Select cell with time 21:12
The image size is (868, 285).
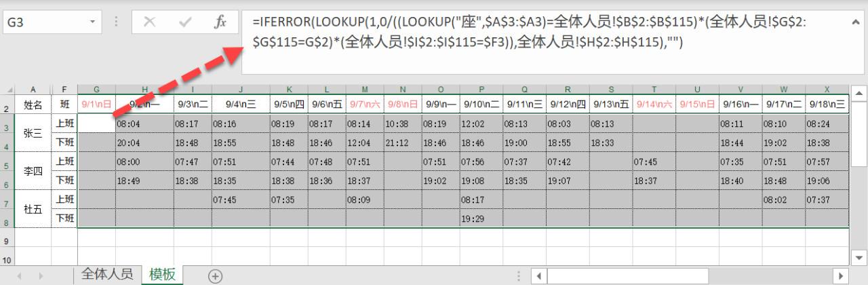pos(403,143)
